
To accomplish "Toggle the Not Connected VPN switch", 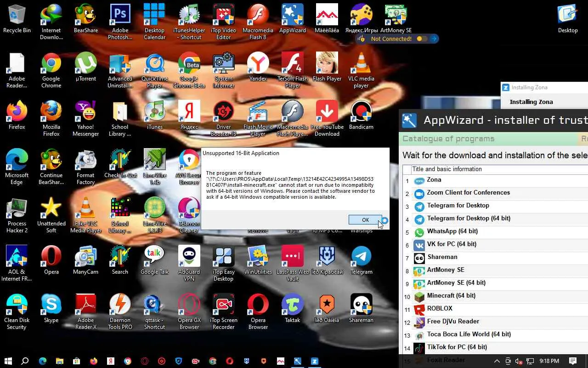I will pyautogui.click(x=421, y=39).
